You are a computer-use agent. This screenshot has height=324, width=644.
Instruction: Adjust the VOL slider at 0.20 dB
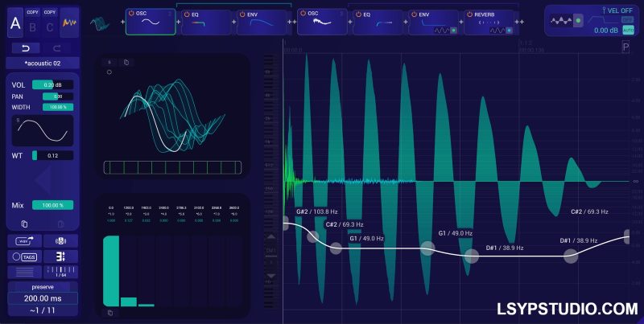click(x=52, y=85)
